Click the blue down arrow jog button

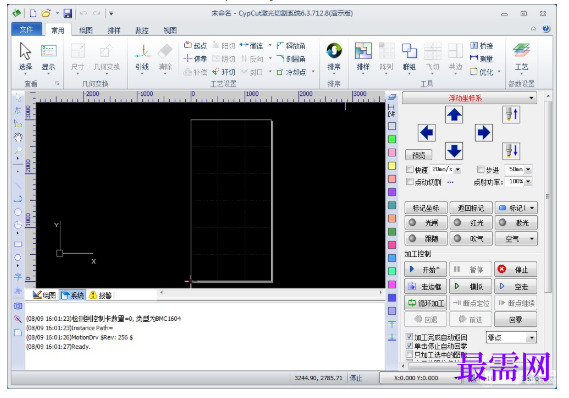[x=454, y=151]
